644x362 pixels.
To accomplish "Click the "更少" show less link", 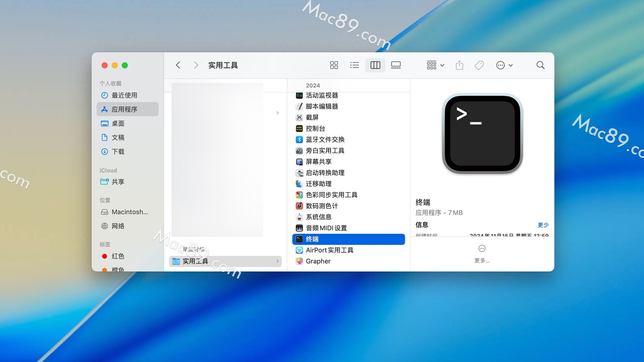I will coord(543,225).
